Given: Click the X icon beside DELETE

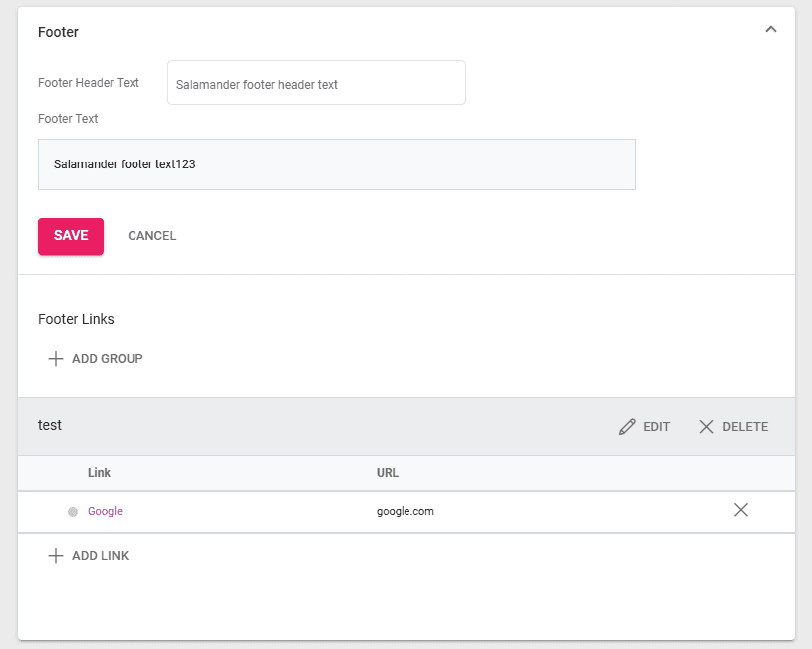Looking at the screenshot, I should tap(707, 427).
